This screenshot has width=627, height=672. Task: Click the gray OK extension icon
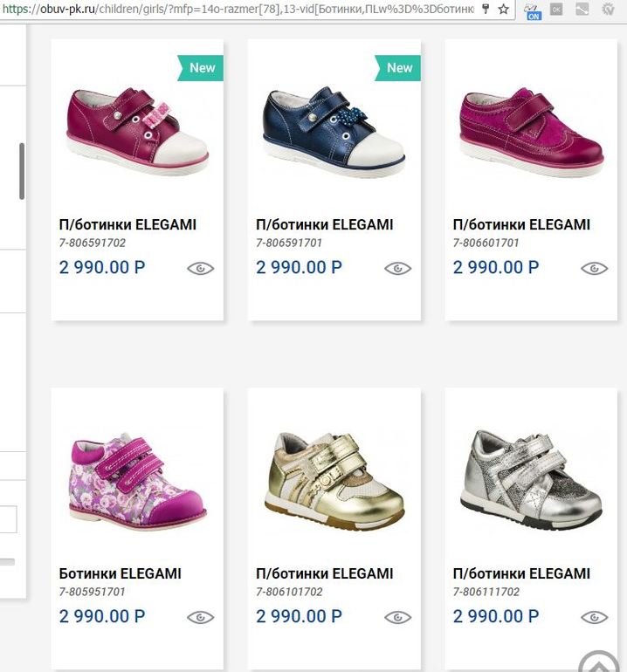pyautogui.click(x=556, y=9)
